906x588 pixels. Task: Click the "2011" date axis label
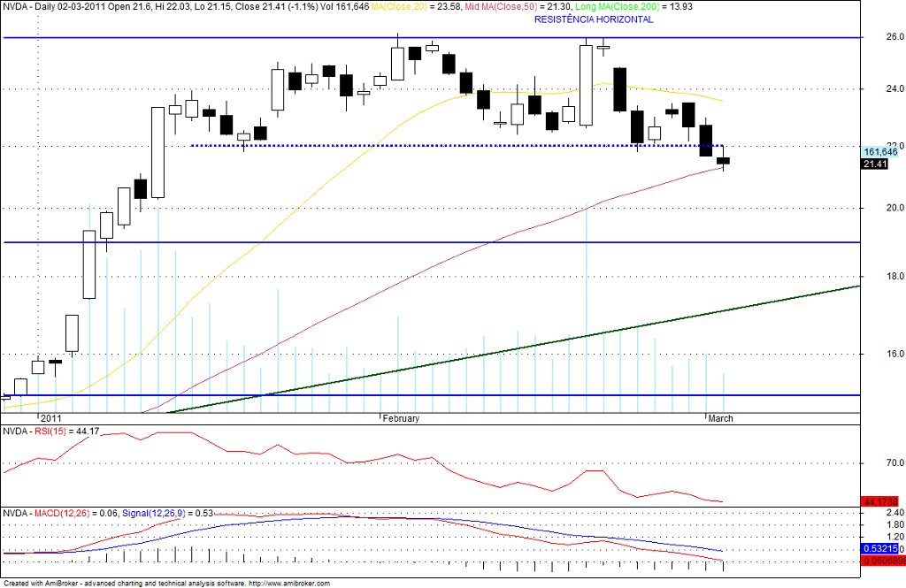(50, 418)
